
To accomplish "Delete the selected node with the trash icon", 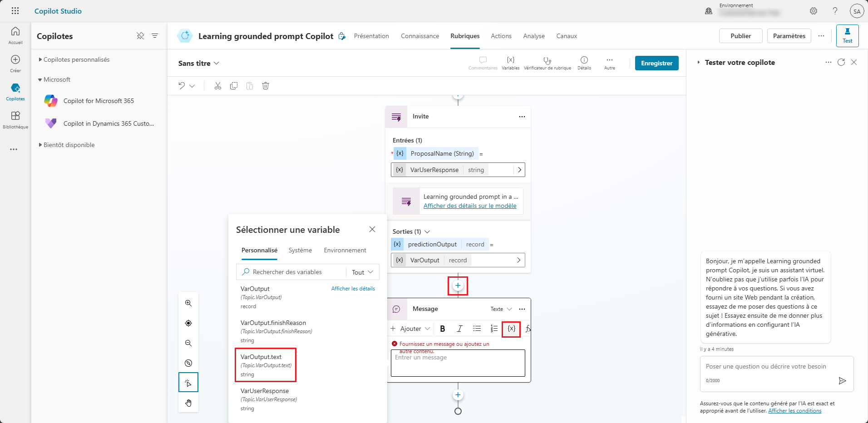I will tap(266, 86).
